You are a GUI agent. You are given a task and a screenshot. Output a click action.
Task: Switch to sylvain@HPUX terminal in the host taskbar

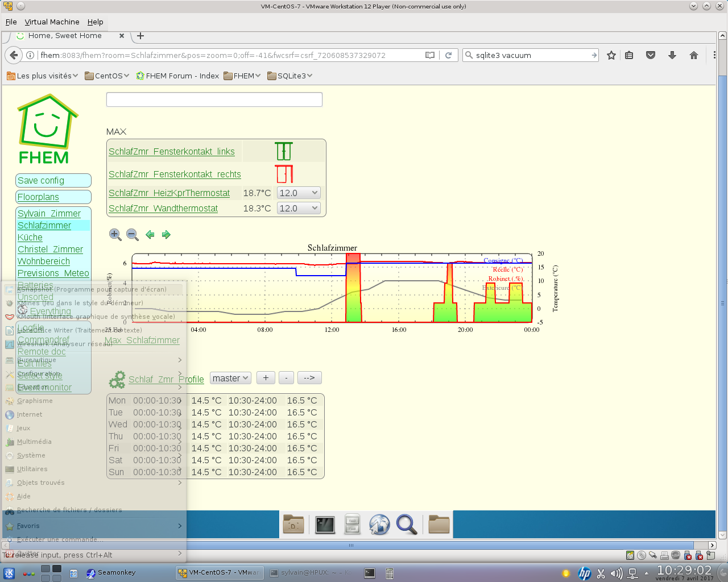311,573
